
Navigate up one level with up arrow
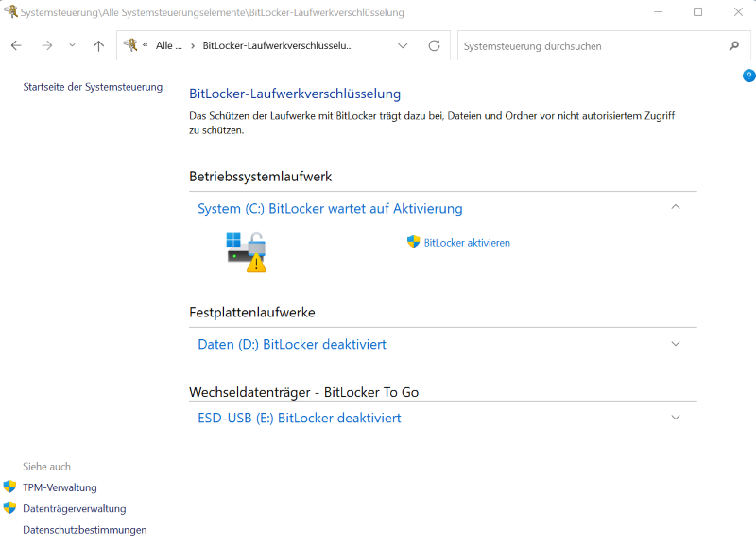click(99, 45)
